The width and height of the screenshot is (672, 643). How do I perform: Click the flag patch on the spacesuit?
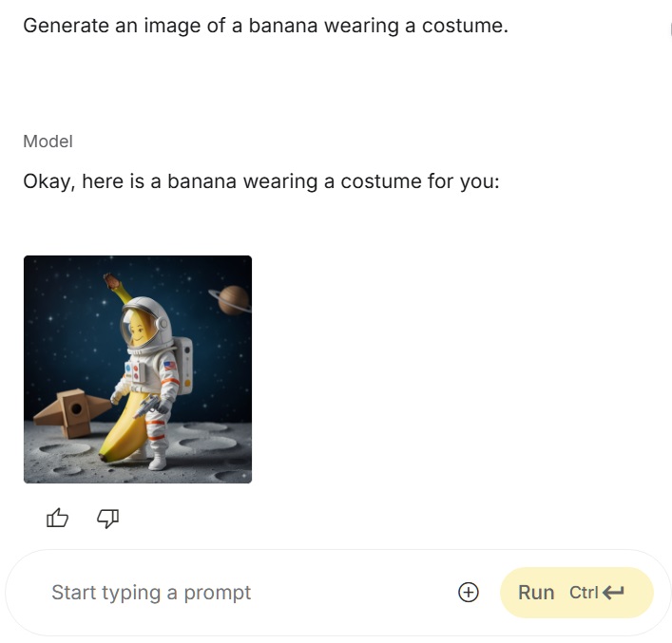click(170, 366)
